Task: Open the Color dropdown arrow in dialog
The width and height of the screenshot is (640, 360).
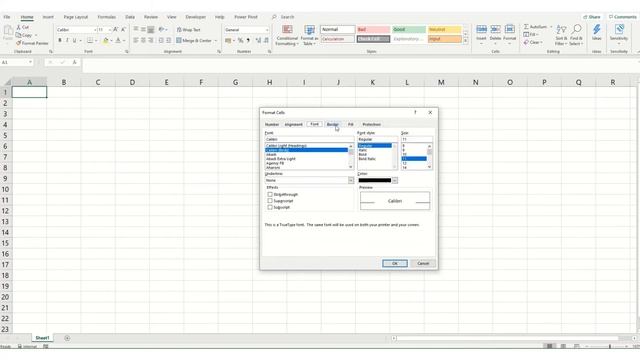Action: (395, 180)
